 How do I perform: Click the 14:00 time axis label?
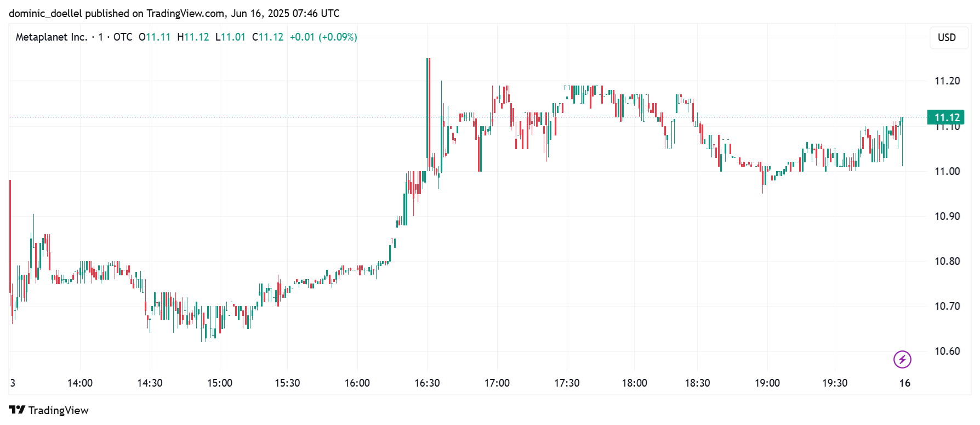[80, 383]
